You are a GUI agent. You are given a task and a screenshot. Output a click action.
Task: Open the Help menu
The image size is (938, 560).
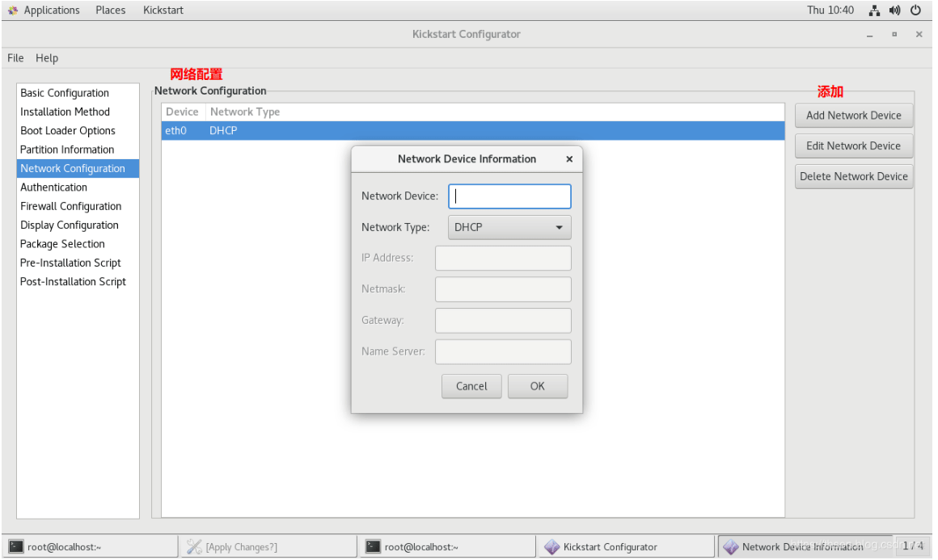tap(47, 58)
